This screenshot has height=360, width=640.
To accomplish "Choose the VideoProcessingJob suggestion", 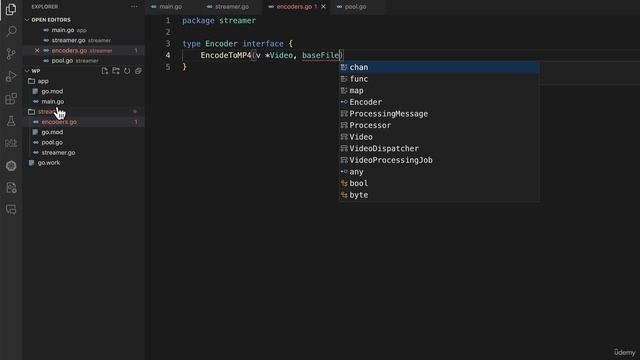I will [x=439, y=160].
